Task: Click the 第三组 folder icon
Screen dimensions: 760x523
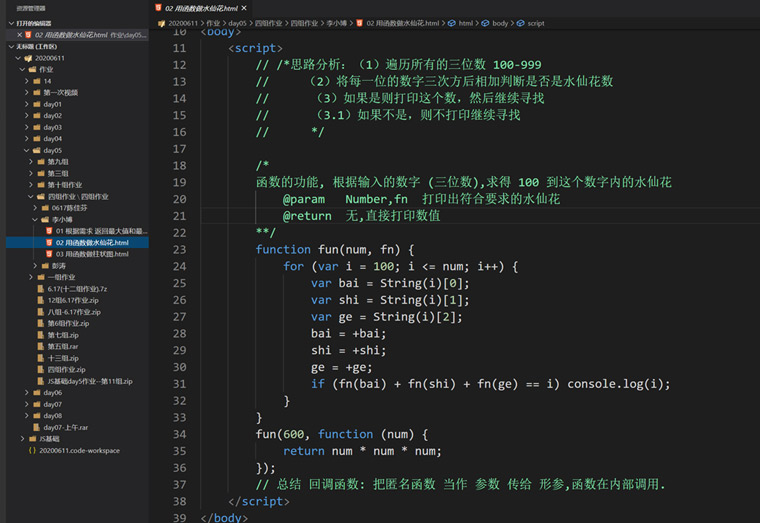Action: (x=41, y=174)
